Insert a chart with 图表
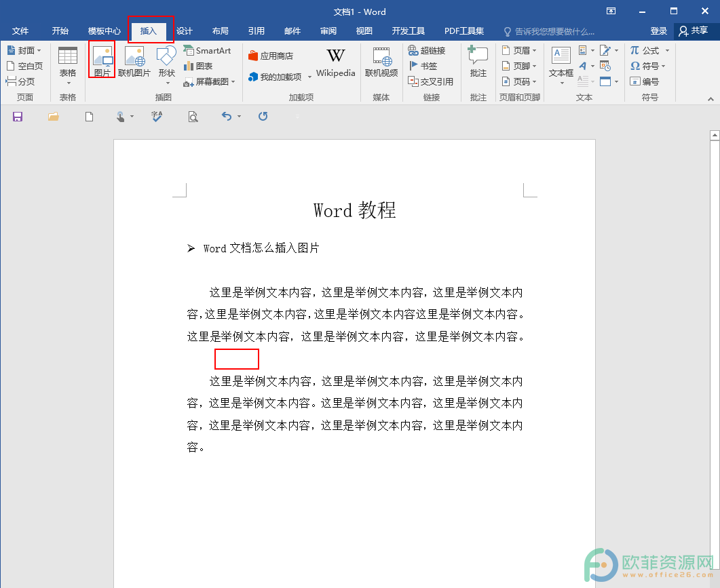The height and width of the screenshot is (588, 720). 198,66
